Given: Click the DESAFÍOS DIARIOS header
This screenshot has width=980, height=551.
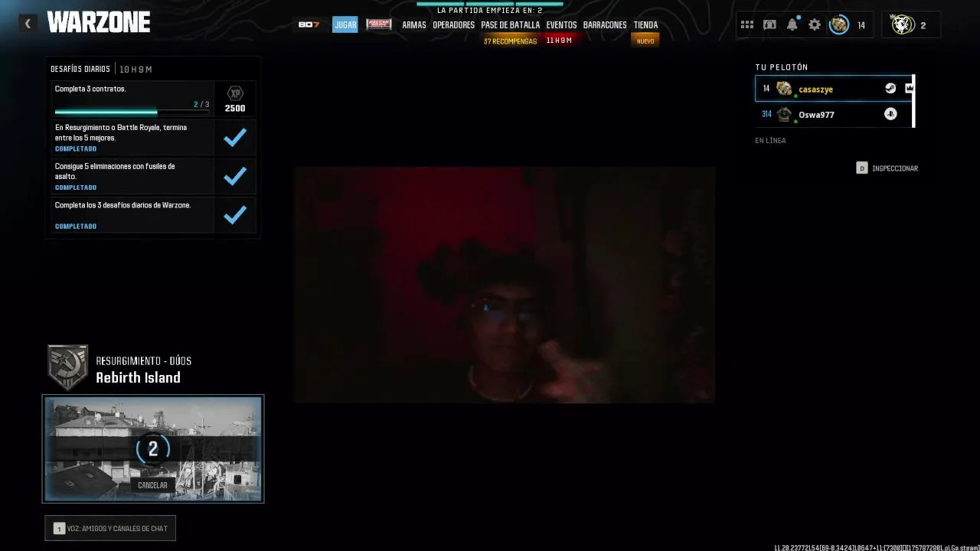Looking at the screenshot, I should pyautogui.click(x=80, y=69).
